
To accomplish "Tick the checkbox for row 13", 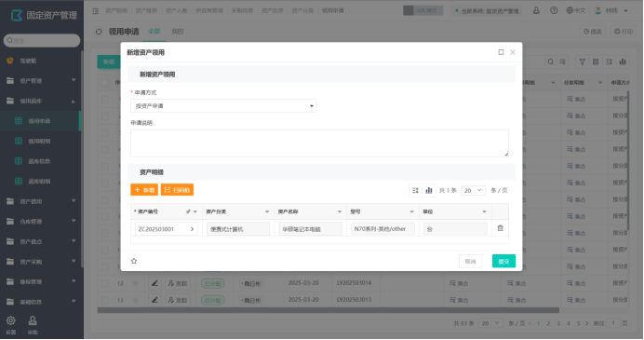I will point(105,300).
